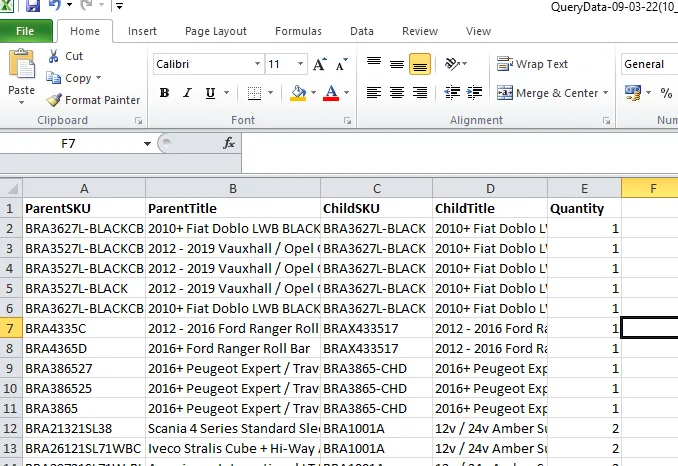Screen dimensions: 678x466
Task: Click the Save icon in Quick Access toolbar
Action: coord(33,5)
